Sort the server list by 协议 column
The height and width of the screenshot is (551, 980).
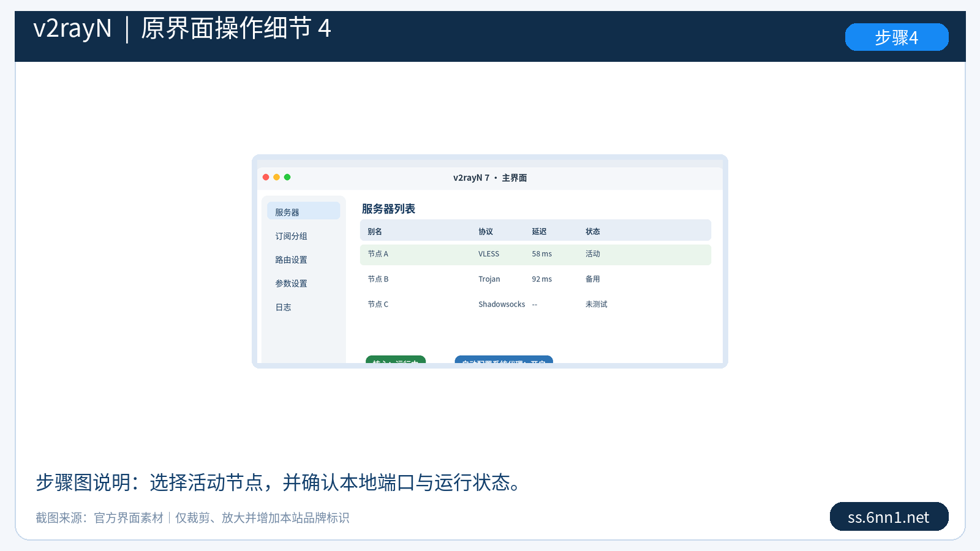486,231
